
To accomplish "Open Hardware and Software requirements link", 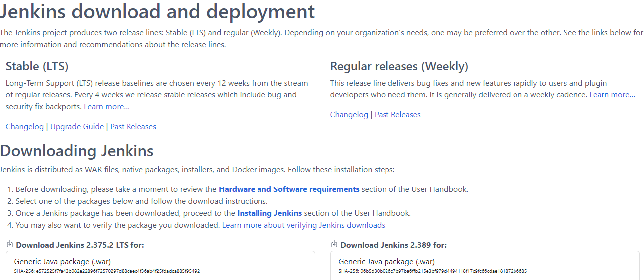I will (289, 189).
